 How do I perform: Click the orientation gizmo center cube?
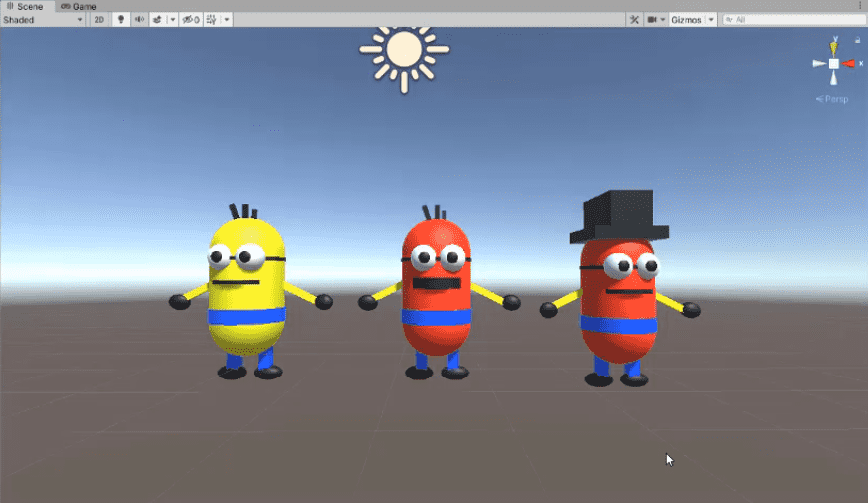pos(834,63)
